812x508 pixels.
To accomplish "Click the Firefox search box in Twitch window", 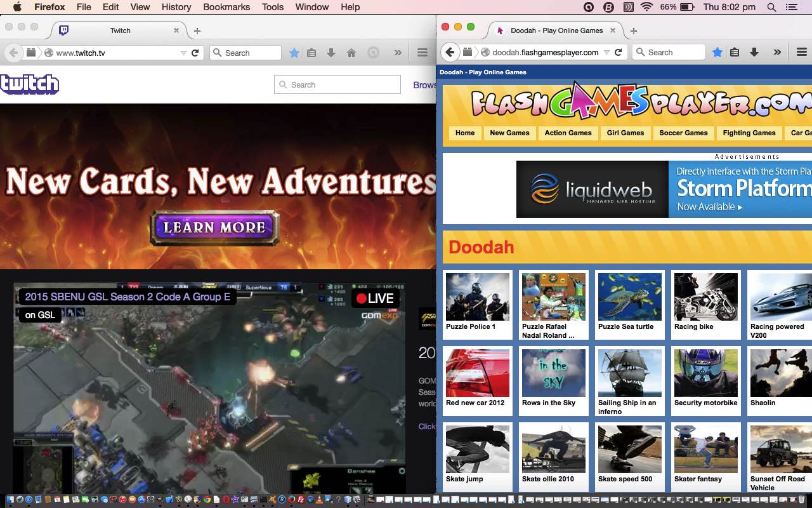I will coord(246,53).
